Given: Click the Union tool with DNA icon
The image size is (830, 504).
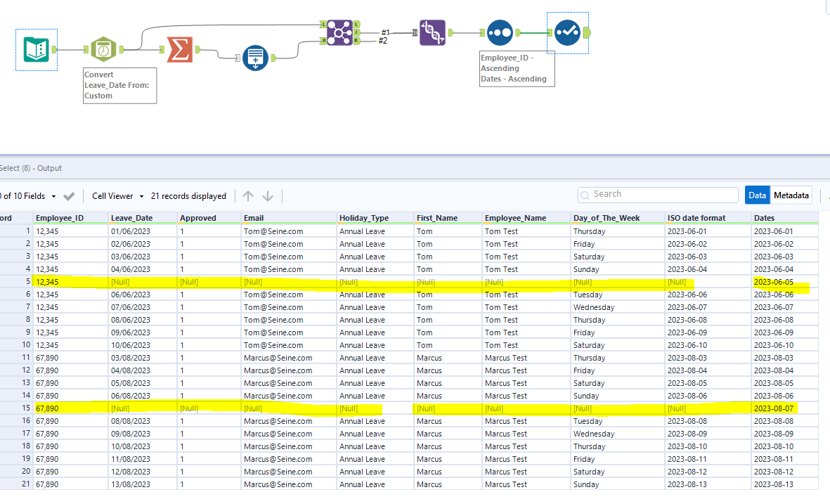Looking at the screenshot, I should point(432,32).
